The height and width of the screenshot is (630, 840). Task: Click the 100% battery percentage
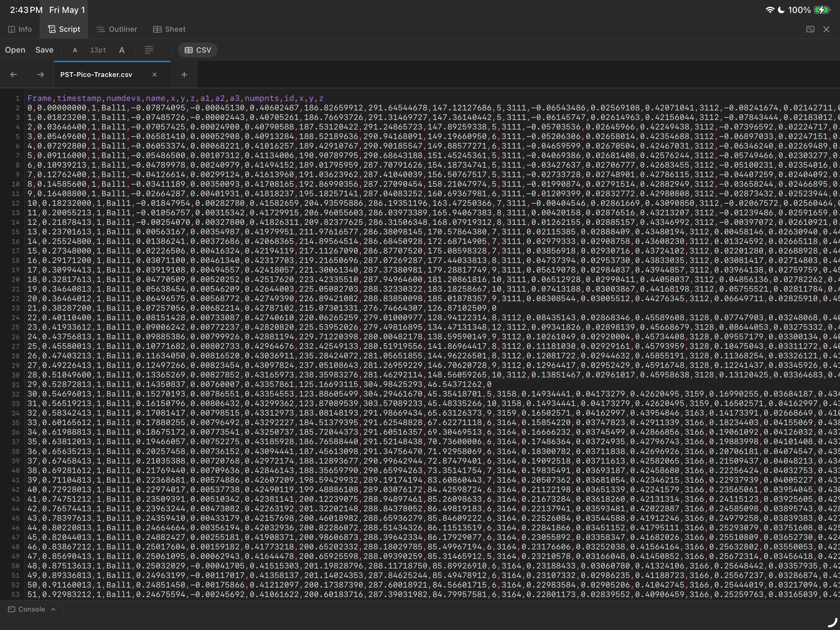[799, 10]
